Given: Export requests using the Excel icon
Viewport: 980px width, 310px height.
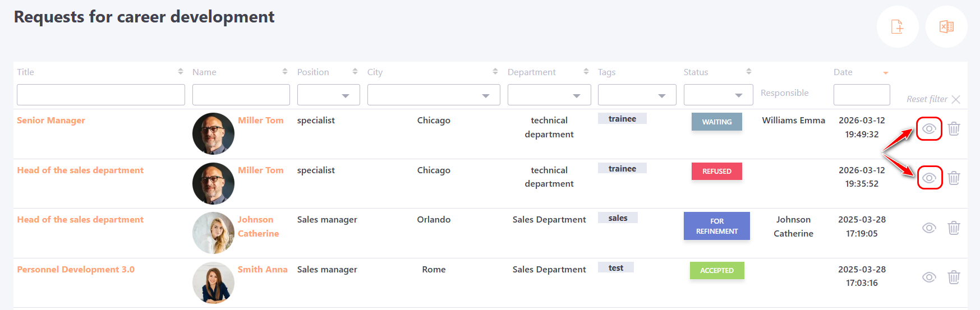Looking at the screenshot, I should point(946,26).
